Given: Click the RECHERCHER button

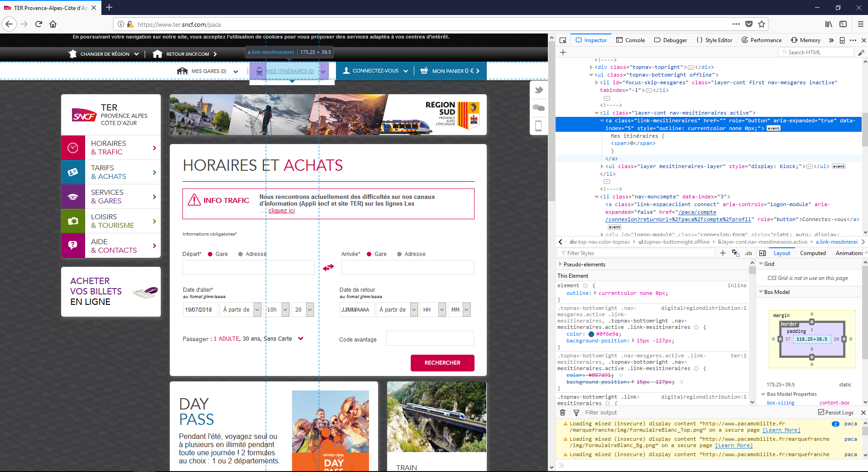Looking at the screenshot, I should 442,363.
